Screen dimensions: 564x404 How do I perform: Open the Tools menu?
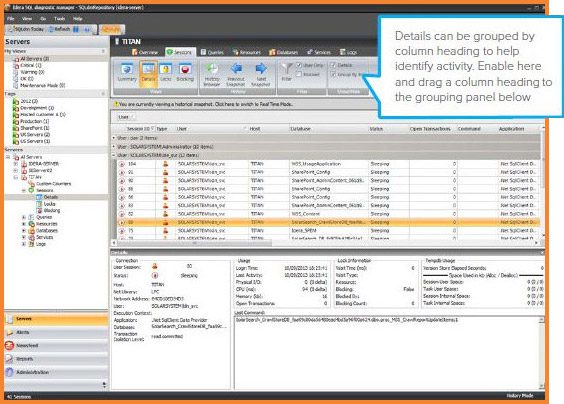[x=59, y=18]
